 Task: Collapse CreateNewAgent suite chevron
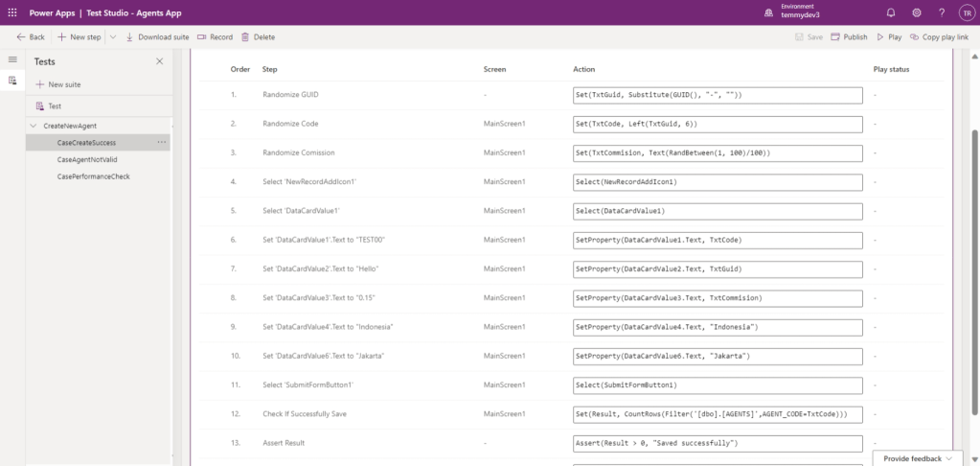coord(34,126)
